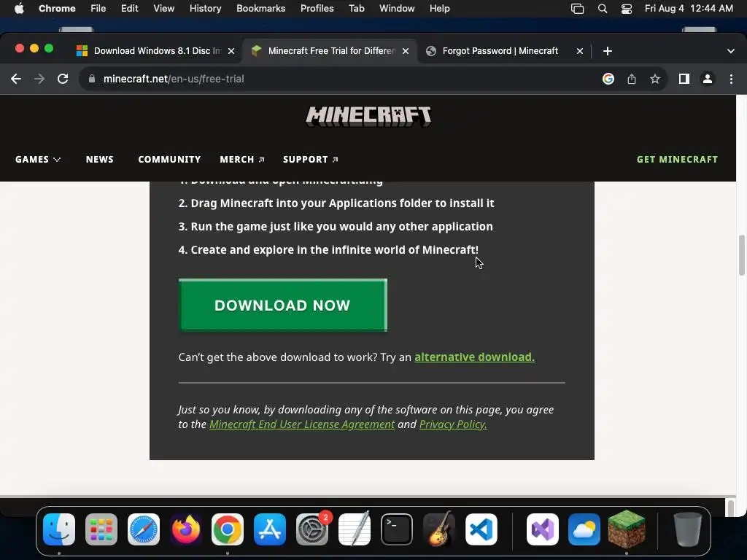Switch to Forgot Password Minecraft tab
Image resolution: width=747 pixels, height=560 pixels.
(500, 51)
